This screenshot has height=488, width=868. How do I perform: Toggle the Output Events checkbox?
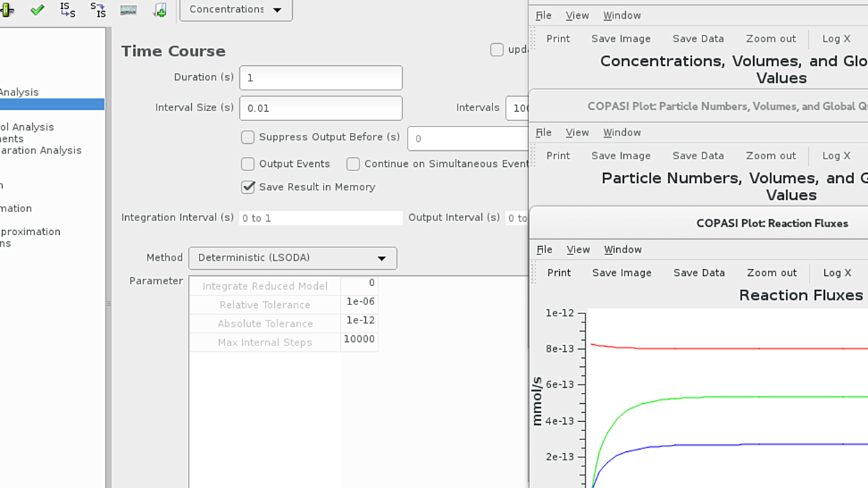tap(248, 164)
